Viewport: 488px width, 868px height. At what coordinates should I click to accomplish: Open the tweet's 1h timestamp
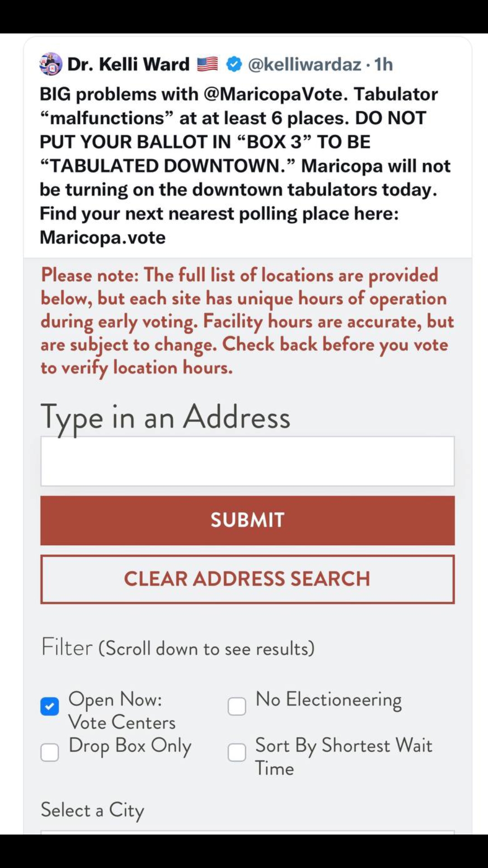coord(384,64)
